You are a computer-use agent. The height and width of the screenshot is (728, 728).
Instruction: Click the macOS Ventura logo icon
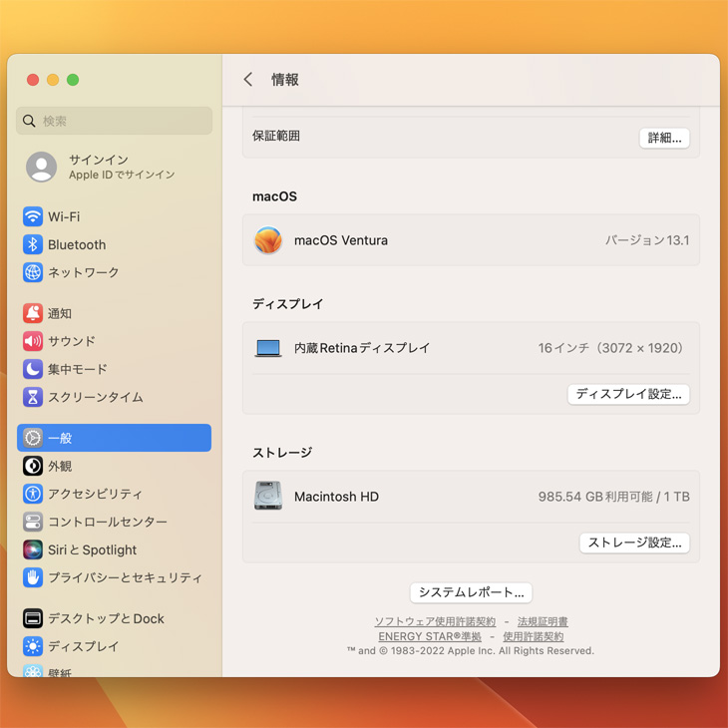click(268, 240)
